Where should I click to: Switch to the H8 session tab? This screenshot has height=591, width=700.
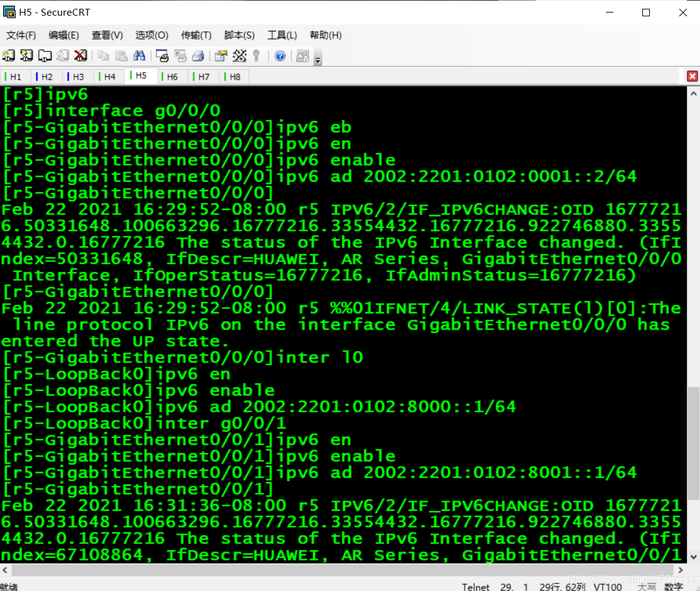[x=235, y=76]
